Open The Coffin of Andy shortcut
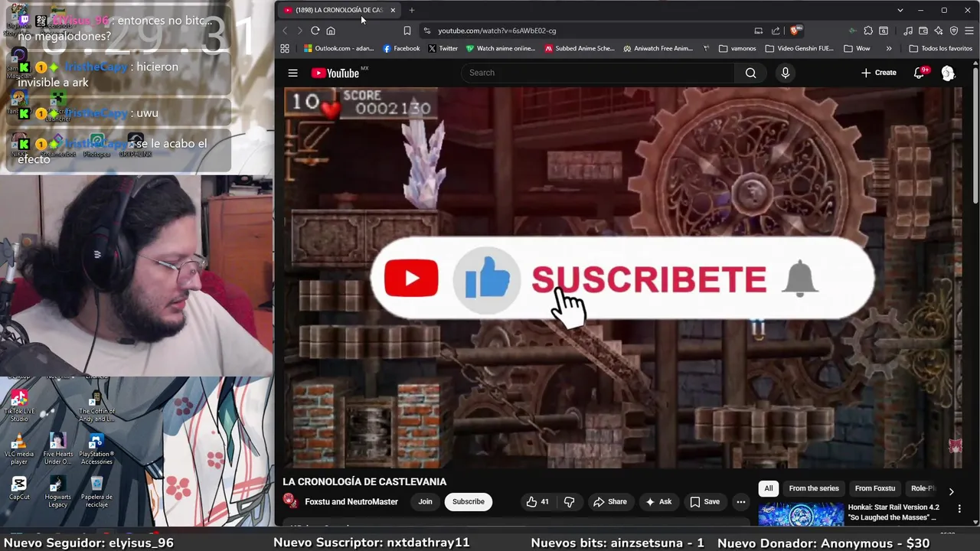The height and width of the screenshot is (551, 980). click(x=96, y=406)
